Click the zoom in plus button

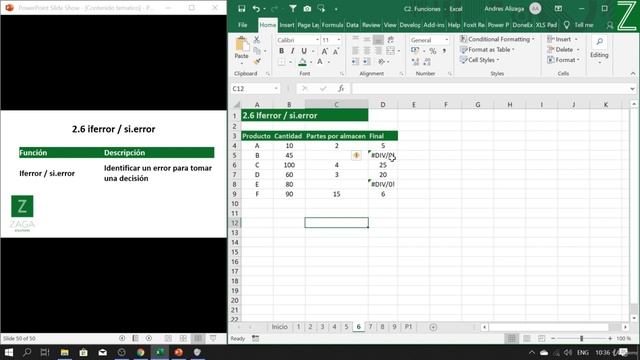coord(610,338)
